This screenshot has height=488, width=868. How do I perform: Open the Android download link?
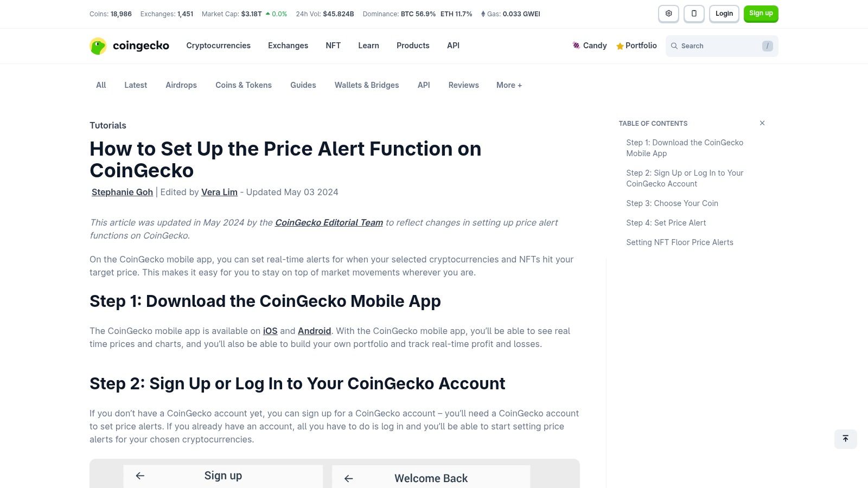tap(315, 331)
